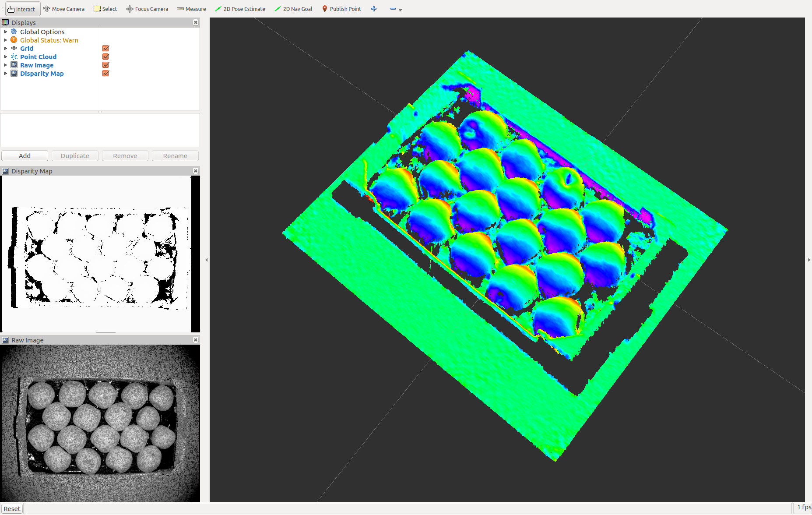Select the 2D Nav Goal tool
Image resolution: width=812 pixels, height=515 pixels.
coord(293,9)
